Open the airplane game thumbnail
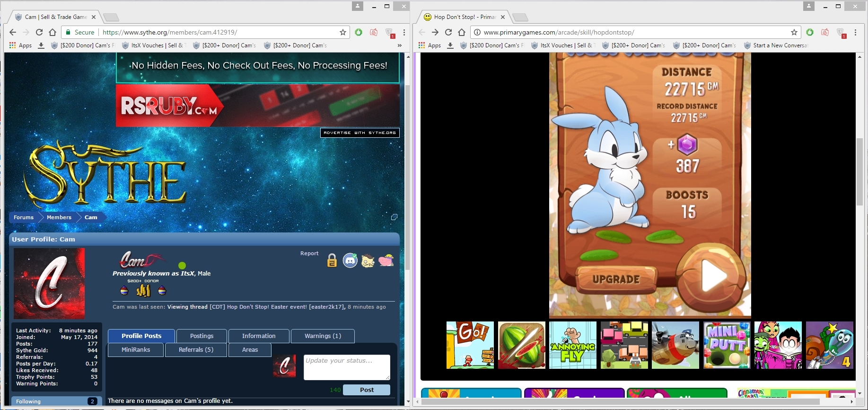This screenshot has width=868, height=410. point(675,345)
